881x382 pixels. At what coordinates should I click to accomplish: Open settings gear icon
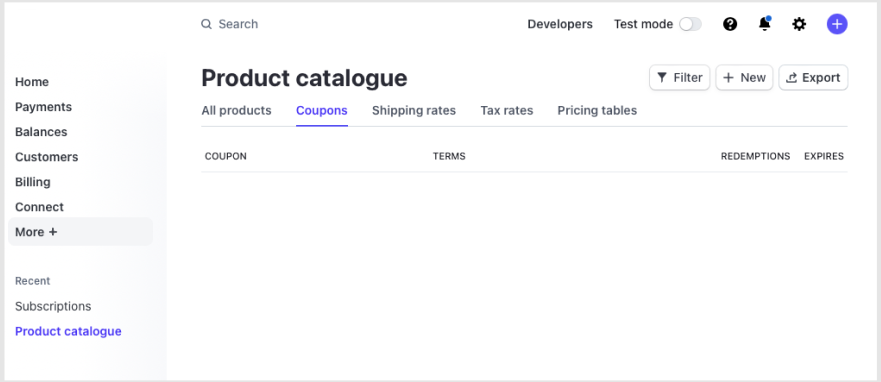pyautogui.click(x=799, y=24)
